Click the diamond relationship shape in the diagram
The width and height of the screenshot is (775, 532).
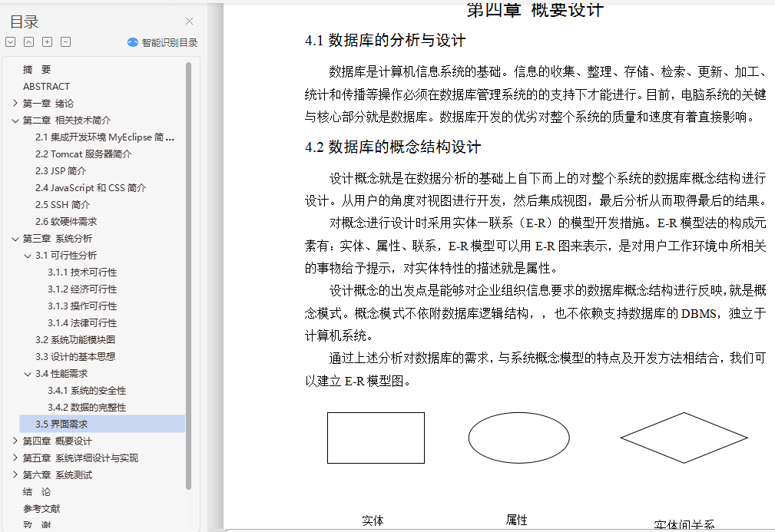[x=684, y=438]
